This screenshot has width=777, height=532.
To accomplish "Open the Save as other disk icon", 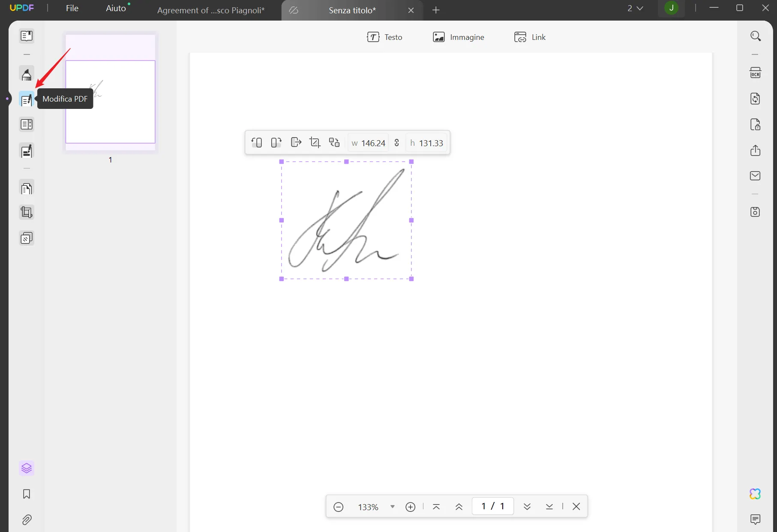I will 756,212.
